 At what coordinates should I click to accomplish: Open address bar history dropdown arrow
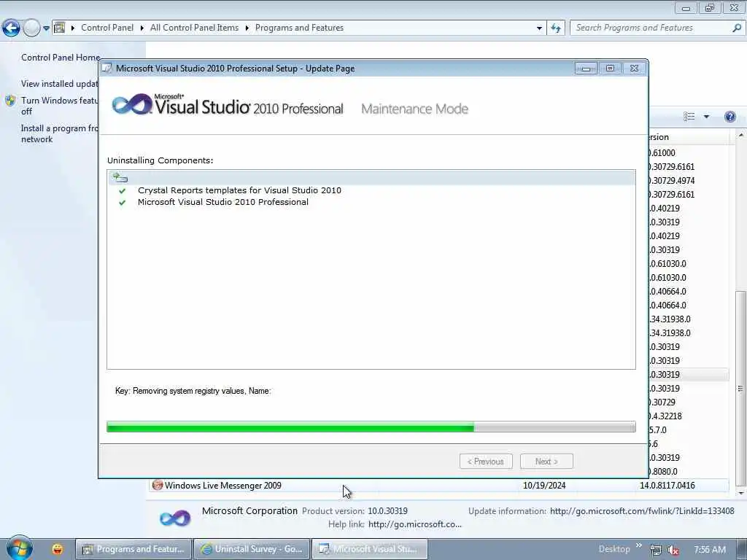pos(539,28)
